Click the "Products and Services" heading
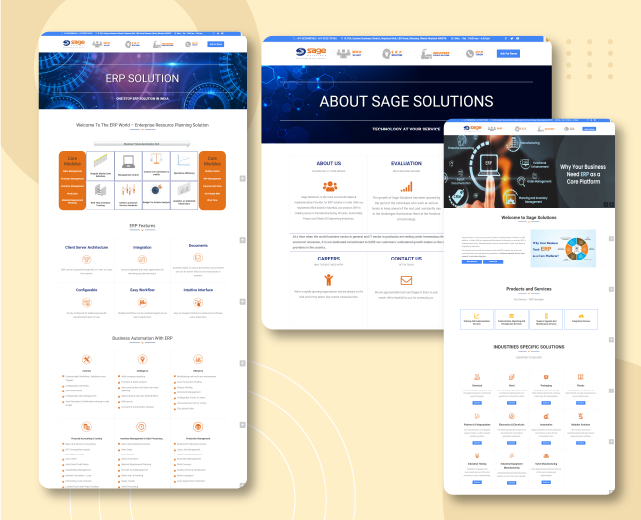Screen dimensions: 641x520 click(529, 289)
